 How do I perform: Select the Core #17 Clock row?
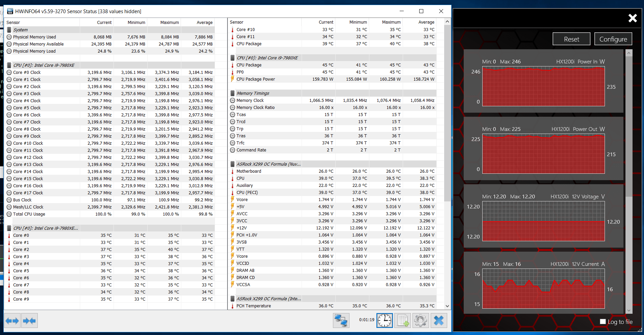[x=110, y=193]
